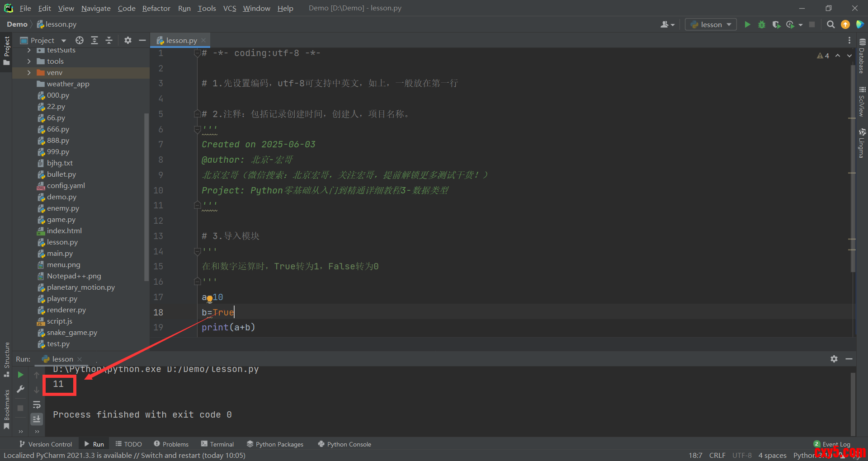This screenshot has height=461, width=868.
Task: Start debugging with the bug icon
Action: click(762, 24)
